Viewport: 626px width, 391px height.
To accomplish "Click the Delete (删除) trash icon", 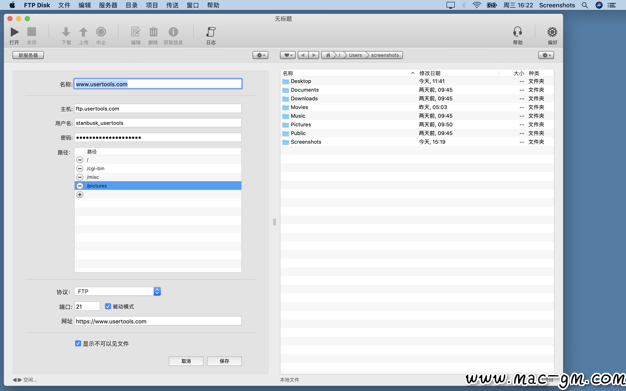I will pyautogui.click(x=153, y=32).
